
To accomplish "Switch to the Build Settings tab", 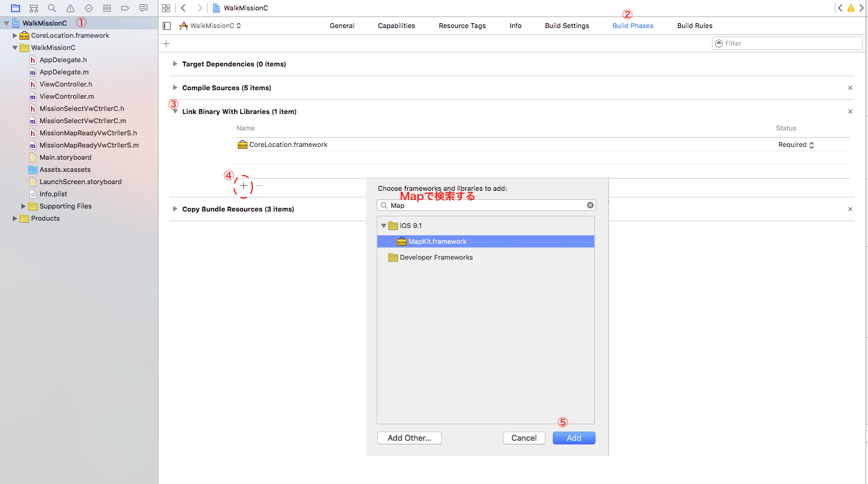I will point(567,26).
